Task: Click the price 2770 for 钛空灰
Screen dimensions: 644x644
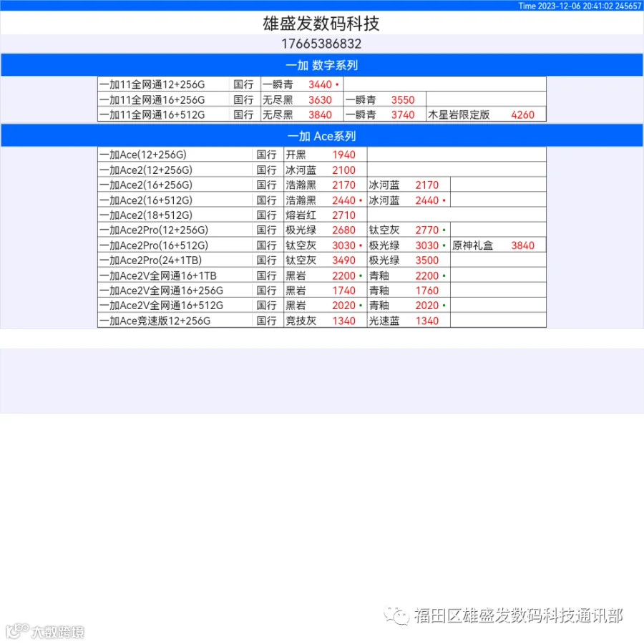Action: 427,230
